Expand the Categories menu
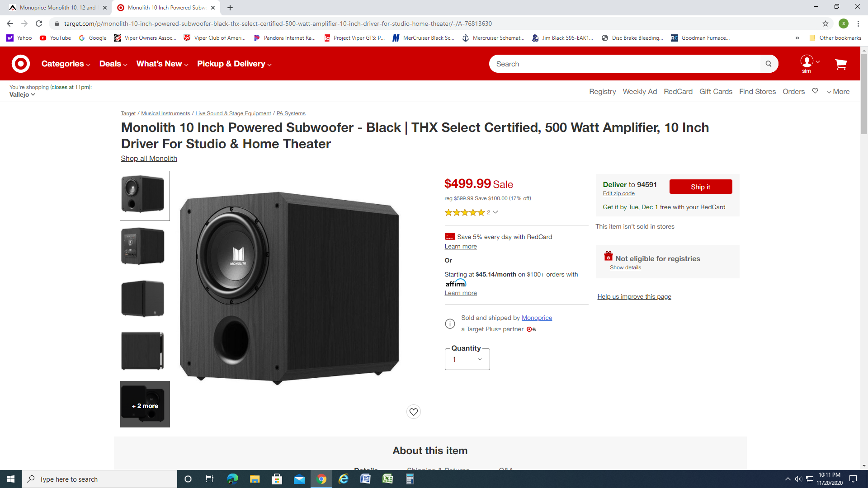 (66, 64)
